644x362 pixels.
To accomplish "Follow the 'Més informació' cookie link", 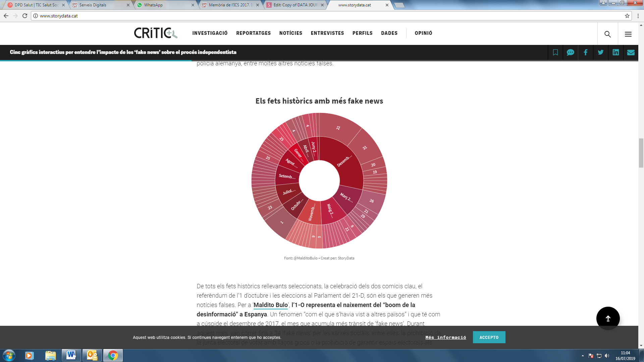I will coord(445,337).
